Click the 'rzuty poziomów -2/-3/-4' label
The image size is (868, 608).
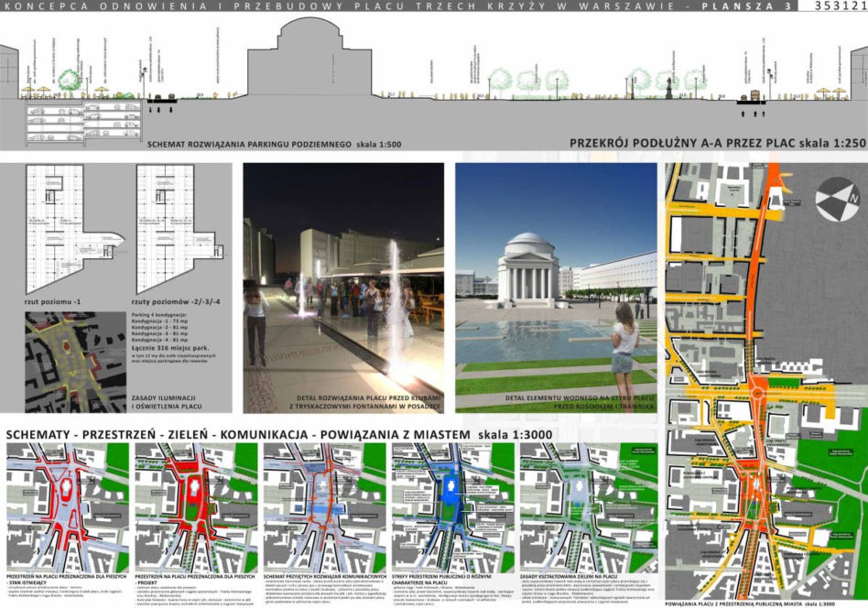click(176, 302)
